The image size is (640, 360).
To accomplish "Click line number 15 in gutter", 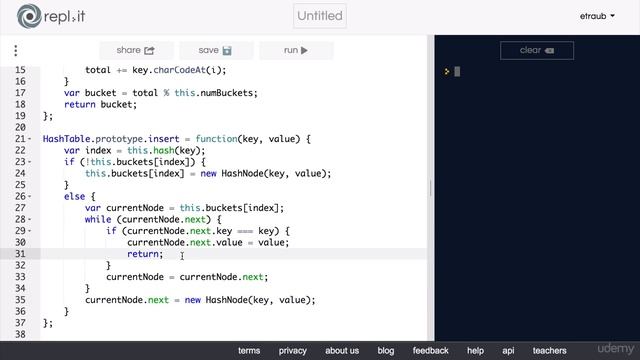I will pos(20,70).
